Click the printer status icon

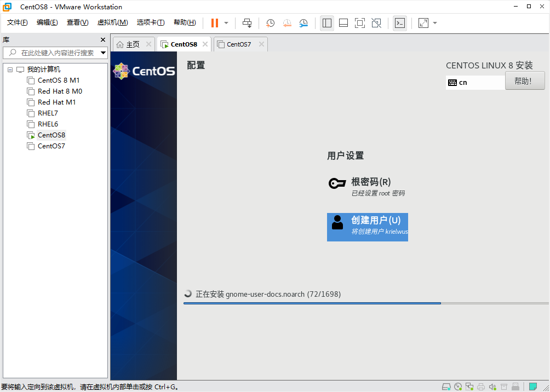[x=481, y=387]
